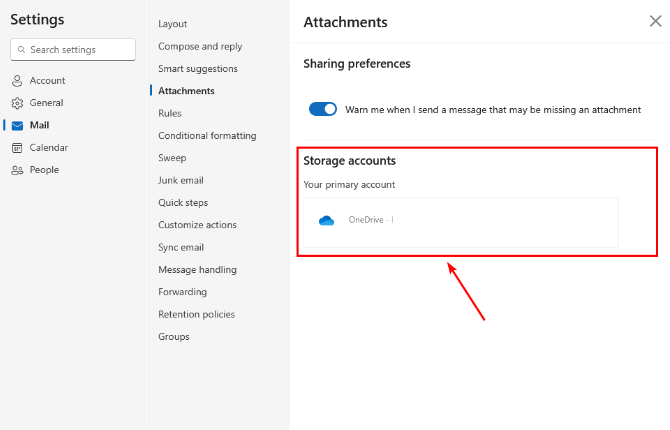The height and width of the screenshot is (430, 670).
Task: Select Forwarding settings
Action: [x=182, y=292]
